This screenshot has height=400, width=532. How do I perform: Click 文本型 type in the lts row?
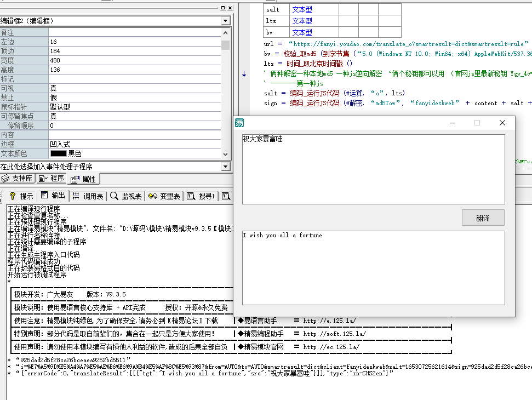tap(302, 21)
